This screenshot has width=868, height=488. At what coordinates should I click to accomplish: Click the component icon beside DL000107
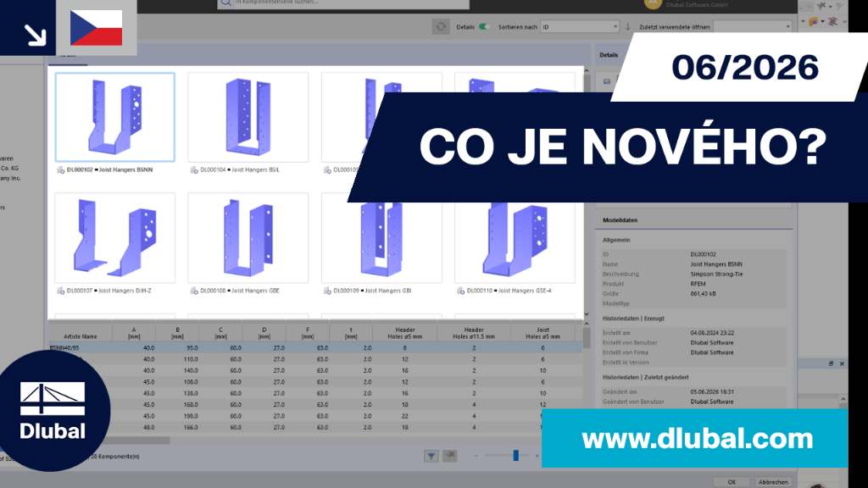pos(61,291)
